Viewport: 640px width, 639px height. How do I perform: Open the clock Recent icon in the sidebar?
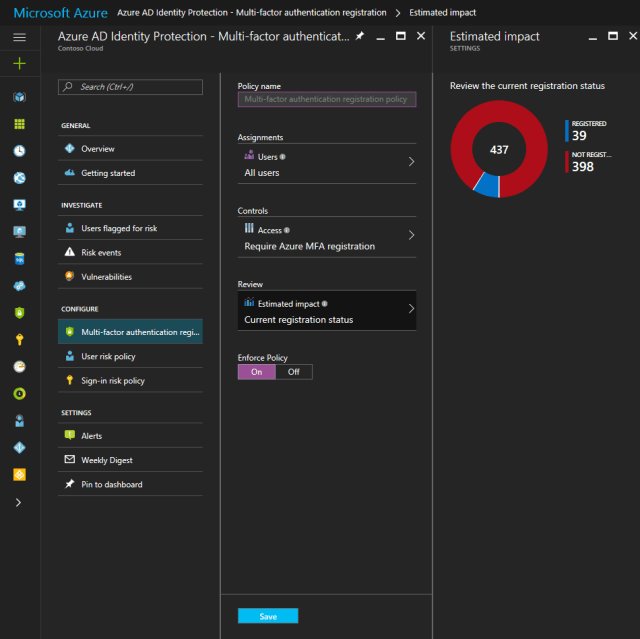pos(19,151)
